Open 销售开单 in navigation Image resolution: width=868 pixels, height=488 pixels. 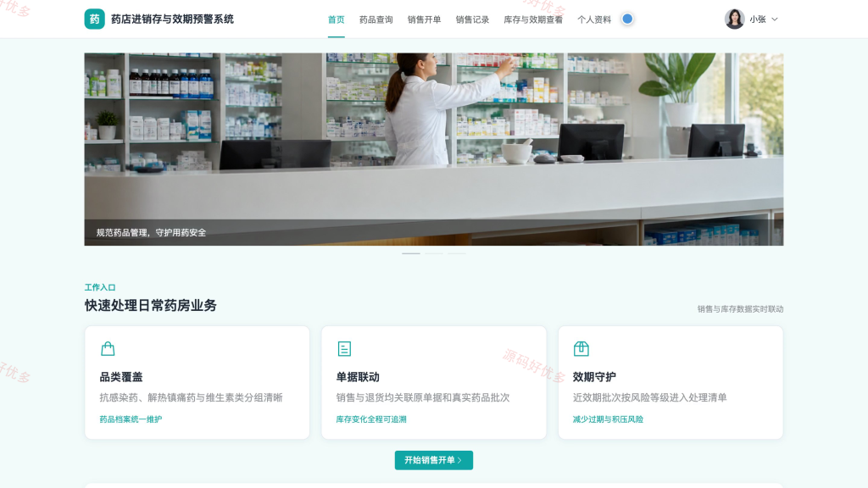click(x=424, y=19)
